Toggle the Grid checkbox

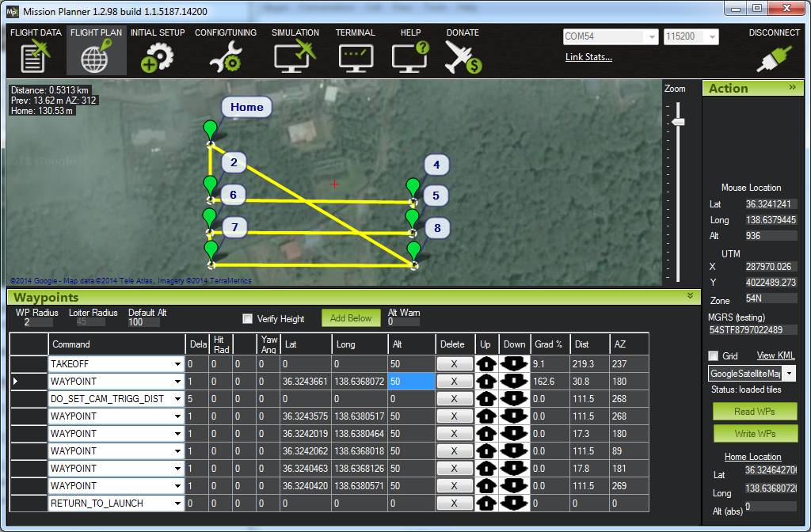(713, 356)
